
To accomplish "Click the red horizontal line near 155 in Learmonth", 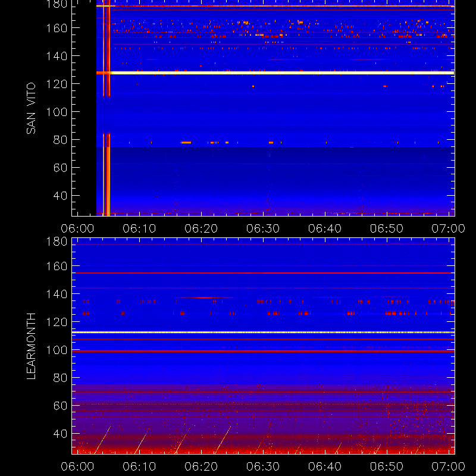I will pos(263,273).
